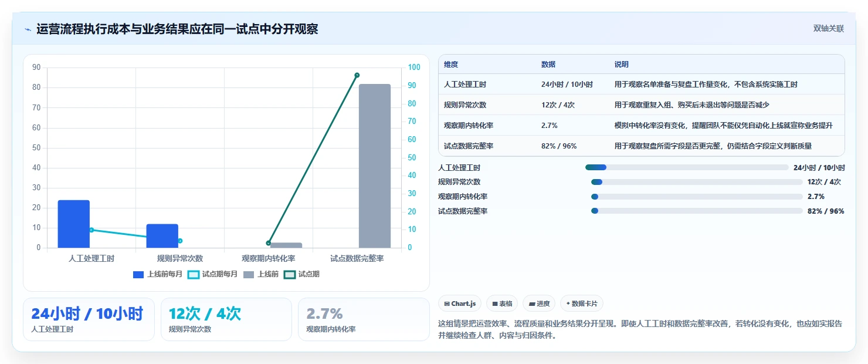Click progress value 12次 / 4次
The width and height of the screenshot is (868, 364).
click(824, 182)
